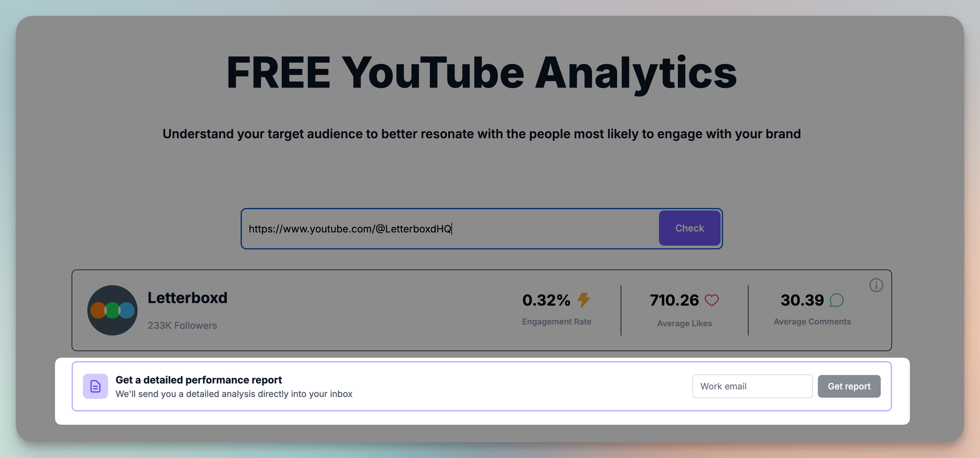The image size is (980, 458).
Task: Click the heart icon beside 710.26
Action: click(711, 300)
